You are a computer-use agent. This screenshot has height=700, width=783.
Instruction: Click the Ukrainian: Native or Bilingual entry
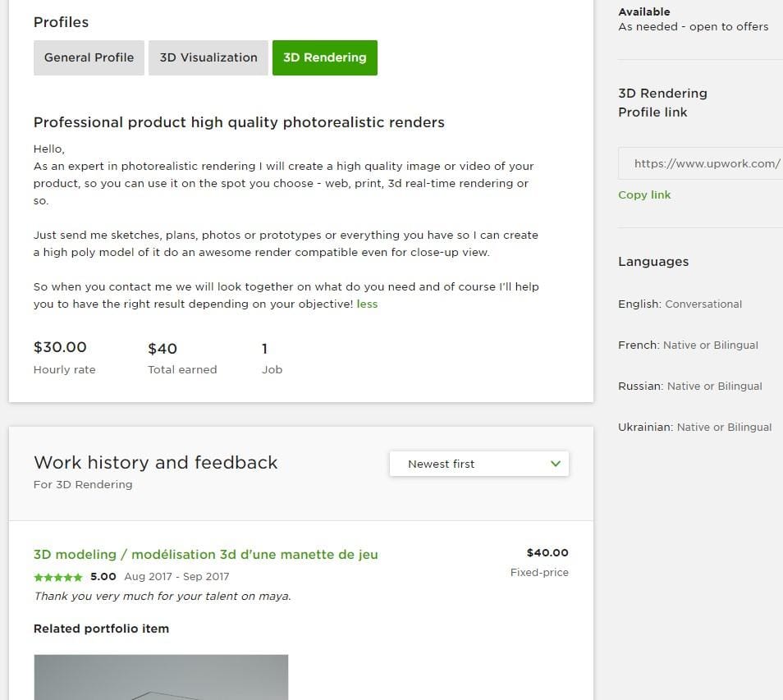pyautogui.click(x=694, y=427)
